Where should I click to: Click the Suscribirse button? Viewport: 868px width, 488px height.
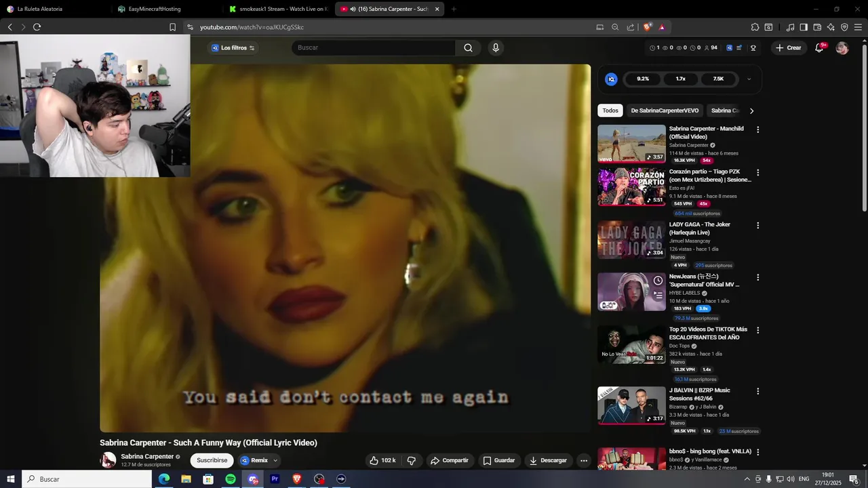(212, 460)
